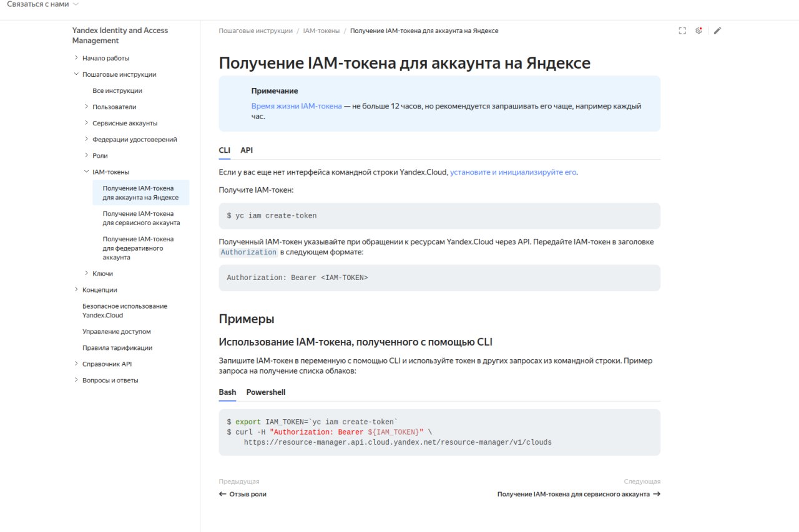Expand the Концепции section

coord(76,289)
